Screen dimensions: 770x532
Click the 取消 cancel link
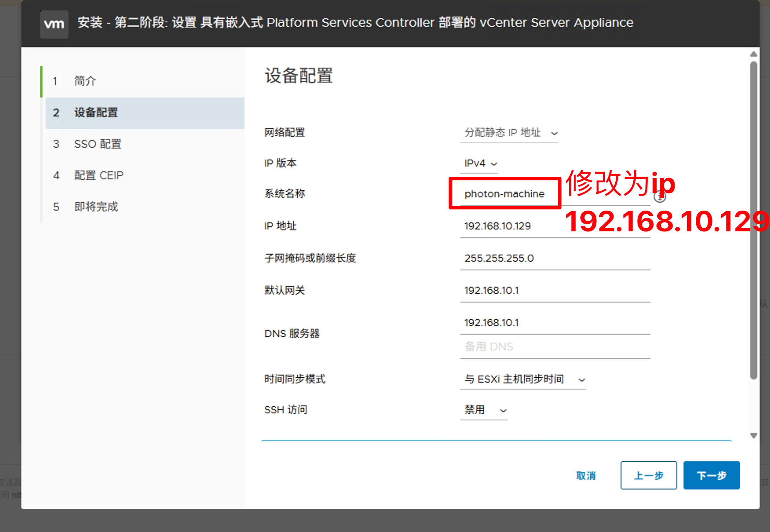[586, 475]
